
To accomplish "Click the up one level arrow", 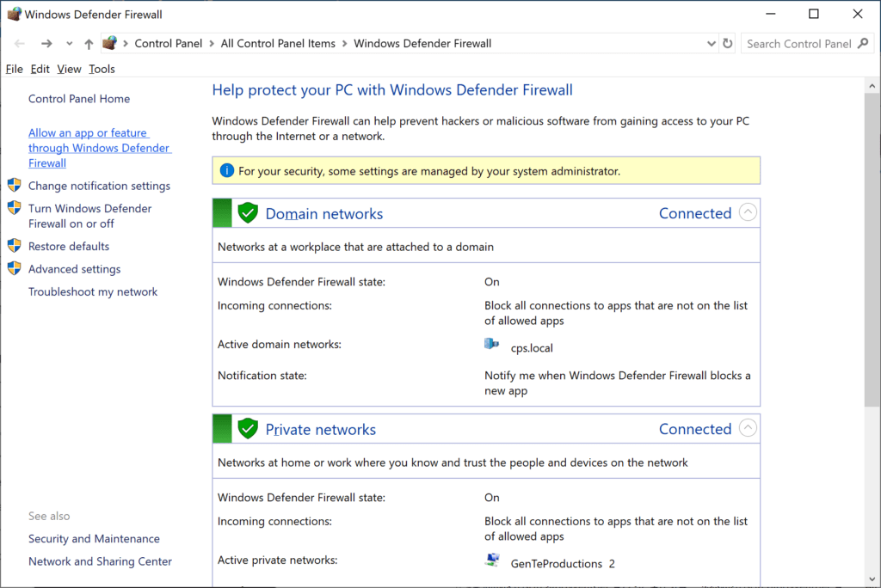I will coord(89,43).
